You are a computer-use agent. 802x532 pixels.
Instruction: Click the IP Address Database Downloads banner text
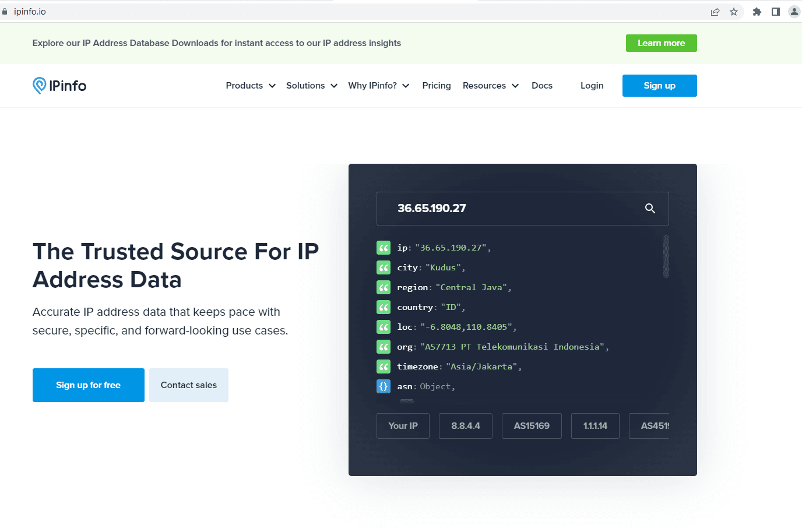(217, 43)
